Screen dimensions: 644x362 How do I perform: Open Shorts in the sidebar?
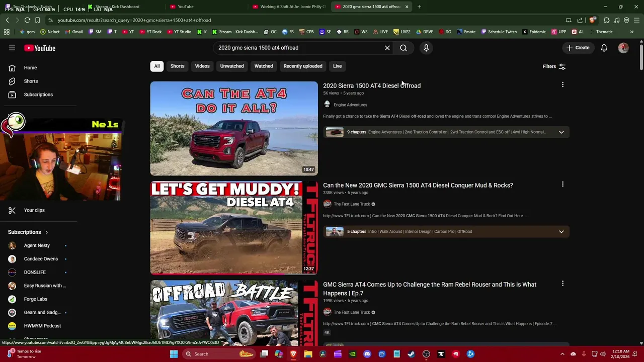(31, 81)
